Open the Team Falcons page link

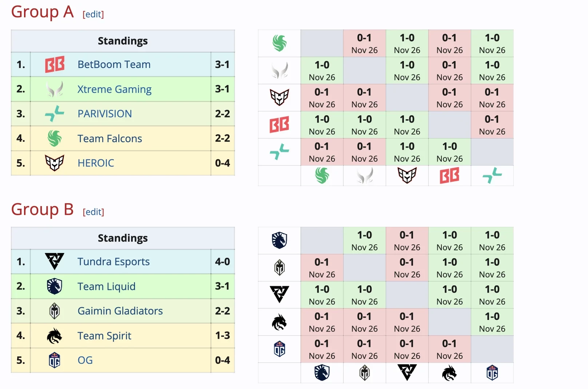point(110,139)
